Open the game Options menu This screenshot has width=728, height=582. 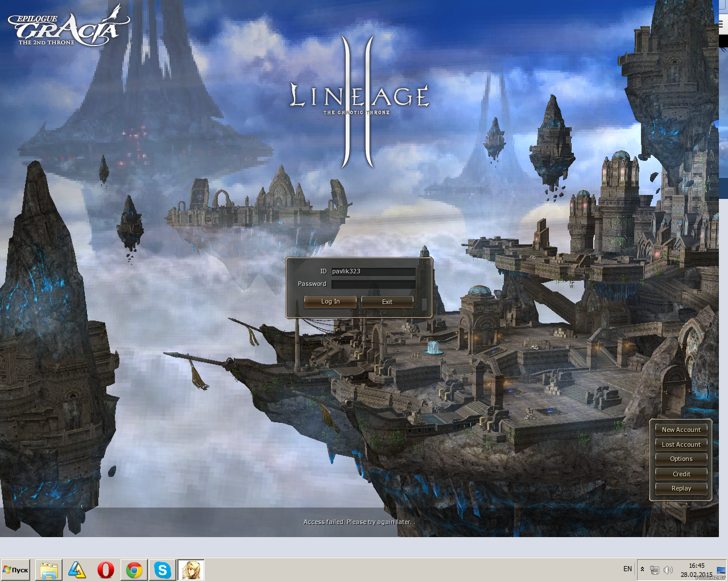click(681, 459)
